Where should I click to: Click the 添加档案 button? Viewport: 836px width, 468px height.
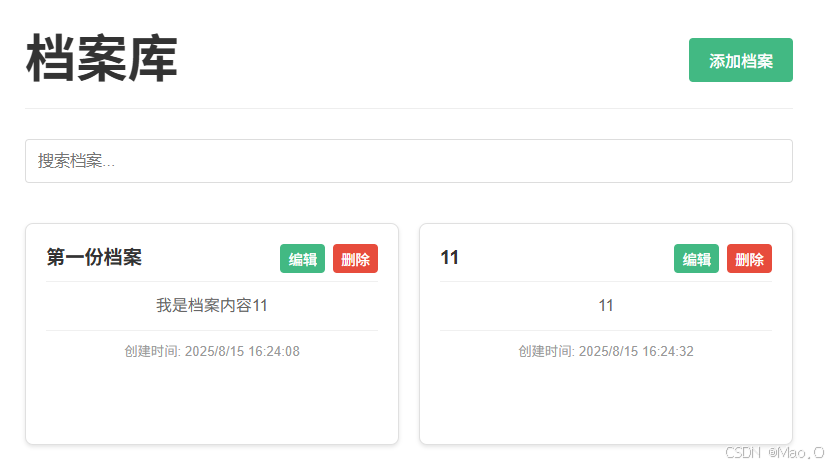740,60
